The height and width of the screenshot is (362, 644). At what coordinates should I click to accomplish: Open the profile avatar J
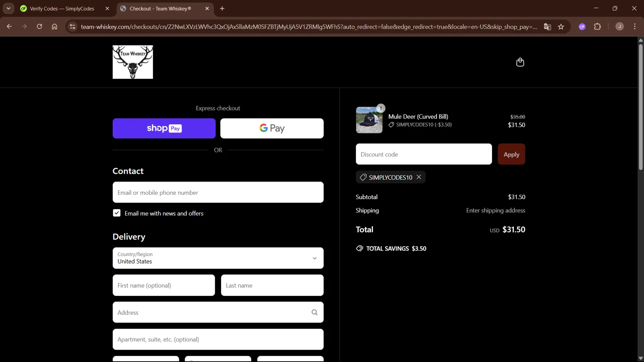click(x=620, y=27)
